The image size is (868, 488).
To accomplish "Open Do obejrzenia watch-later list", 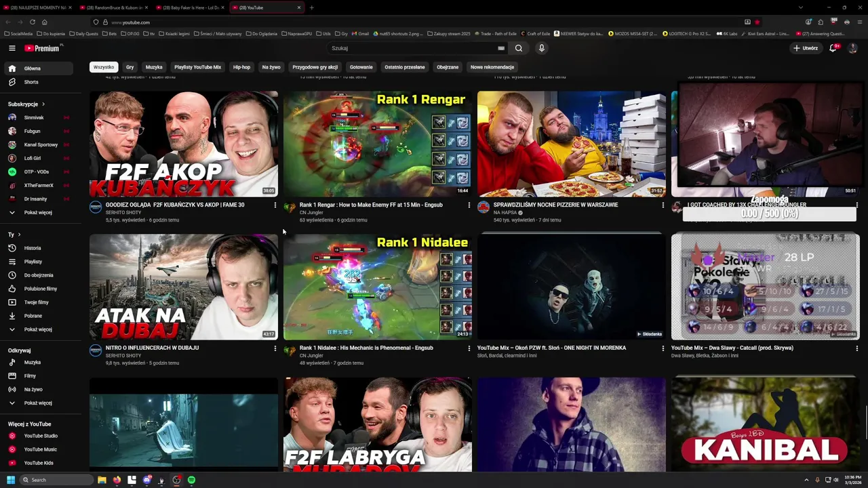I will tap(37, 275).
